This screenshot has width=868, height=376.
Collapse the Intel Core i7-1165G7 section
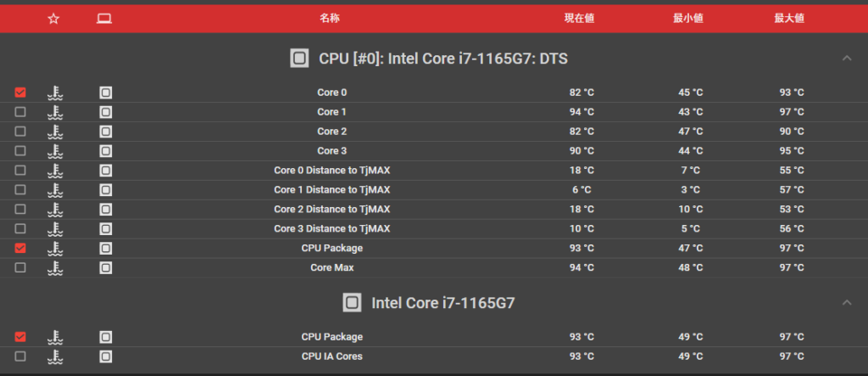pyautogui.click(x=846, y=303)
